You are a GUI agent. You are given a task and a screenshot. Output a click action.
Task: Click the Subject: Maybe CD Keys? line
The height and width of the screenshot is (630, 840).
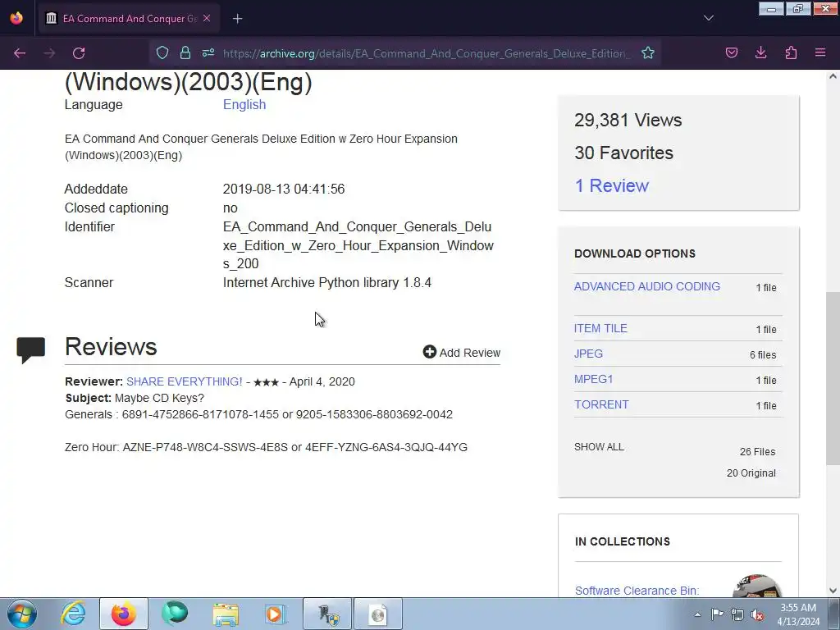coord(135,398)
